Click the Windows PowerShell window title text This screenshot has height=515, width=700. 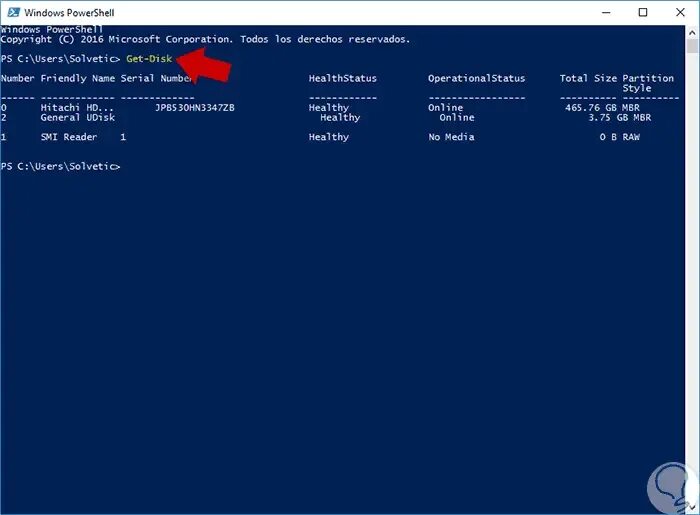point(69,12)
